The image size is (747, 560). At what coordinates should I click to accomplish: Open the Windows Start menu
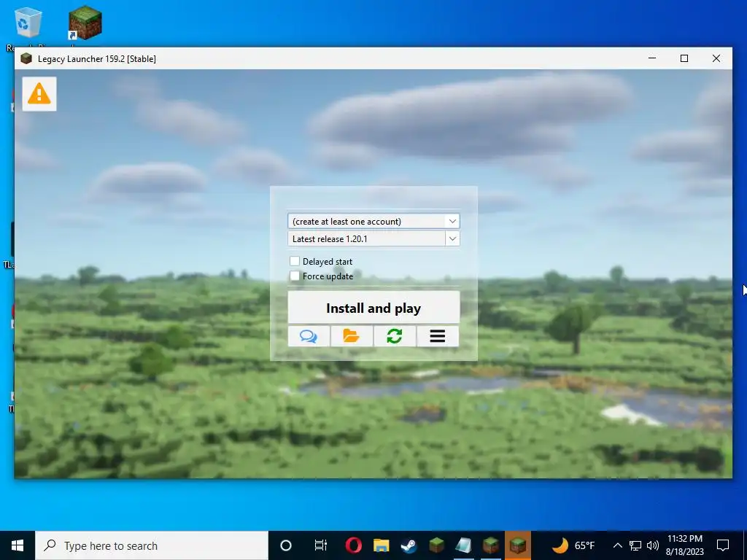point(18,545)
